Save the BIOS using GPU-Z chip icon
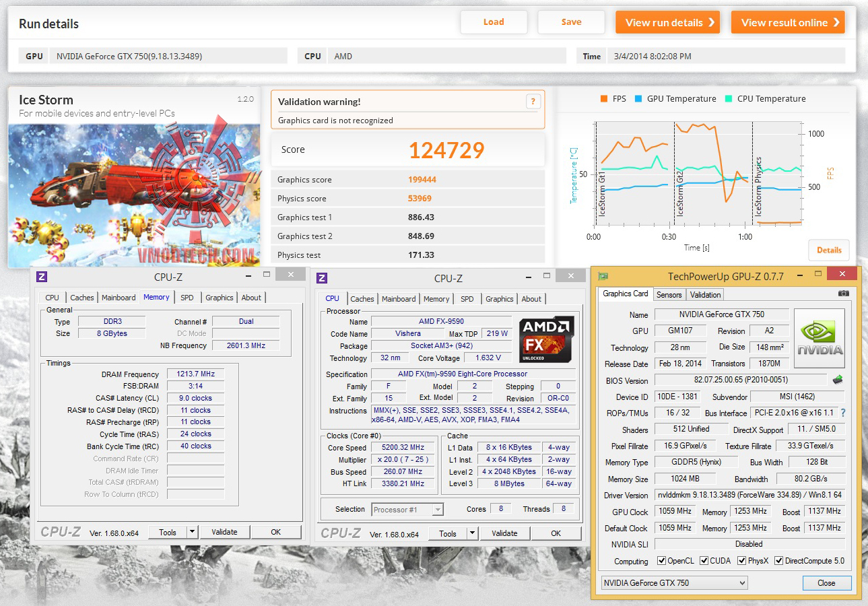Viewport: 868px width, 606px height. pos(838,380)
